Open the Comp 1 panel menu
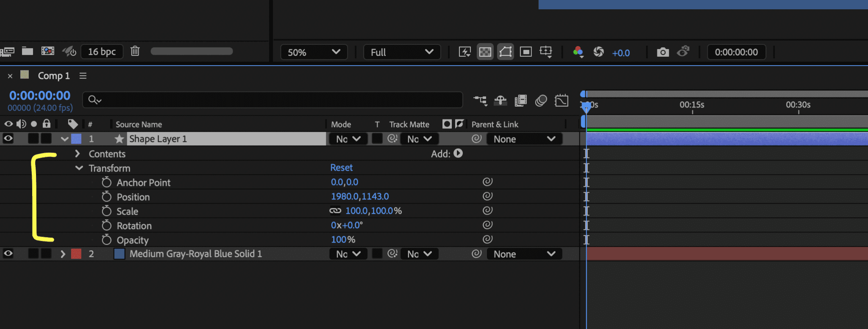 coord(83,75)
